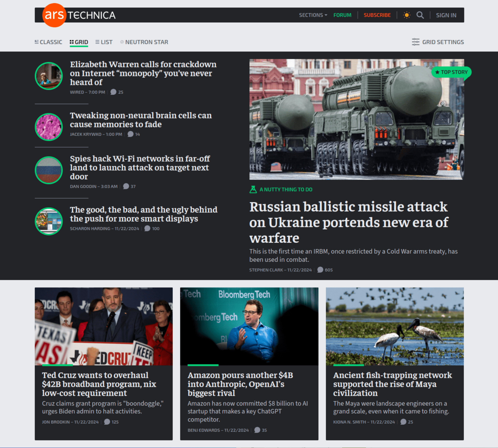
Task: Click Jon Brodkin byline
Action: tap(56, 422)
